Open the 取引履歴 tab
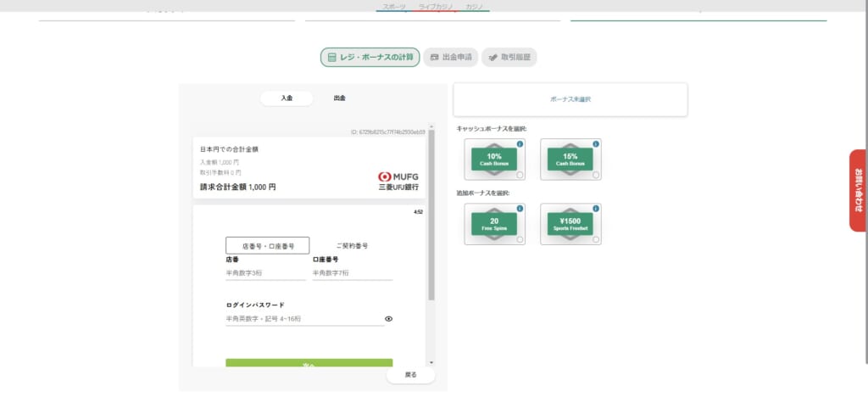 pos(509,58)
